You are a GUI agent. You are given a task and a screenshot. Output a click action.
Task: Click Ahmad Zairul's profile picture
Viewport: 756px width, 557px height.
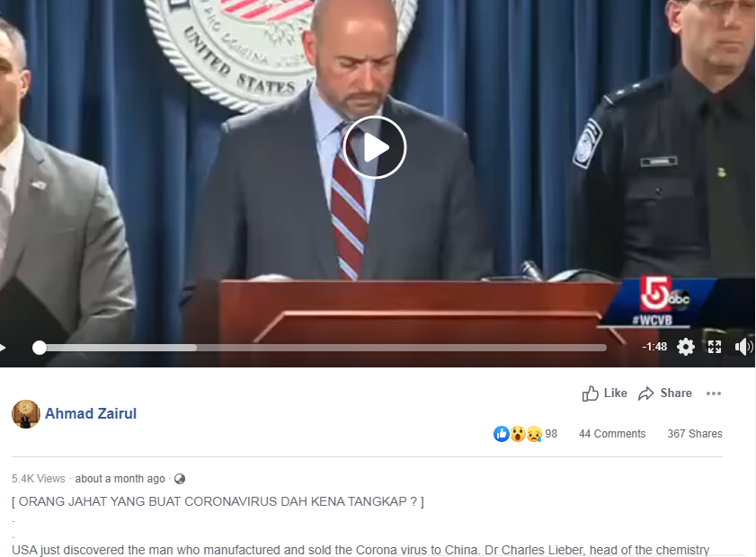[25, 414]
